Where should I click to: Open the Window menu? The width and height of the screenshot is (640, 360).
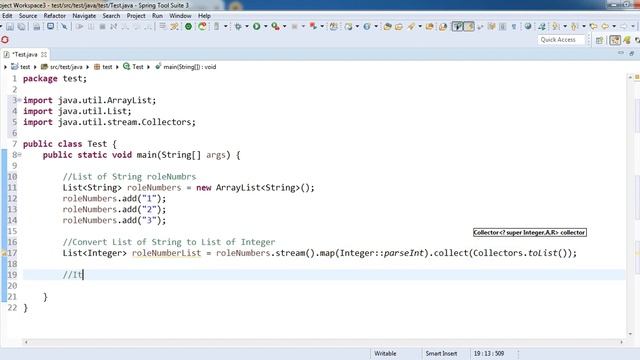[180, 16]
